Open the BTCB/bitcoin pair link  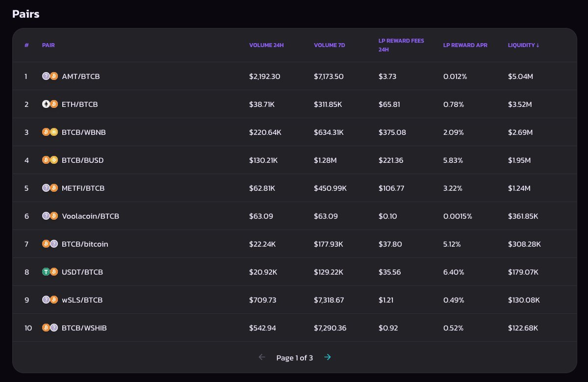(85, 244)
